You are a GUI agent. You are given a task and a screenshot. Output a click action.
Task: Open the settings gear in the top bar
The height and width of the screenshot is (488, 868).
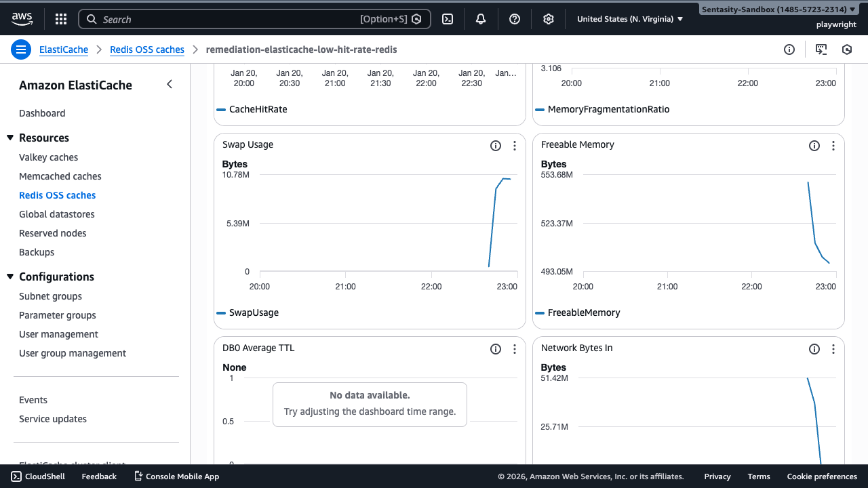pyautogui.click(x=548, y=18)
